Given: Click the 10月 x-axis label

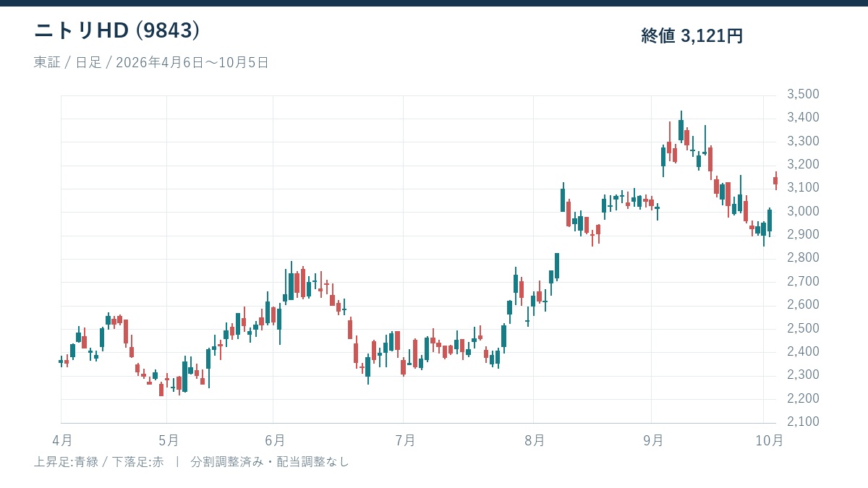Looking at the screenshot, I should point(769,440).
